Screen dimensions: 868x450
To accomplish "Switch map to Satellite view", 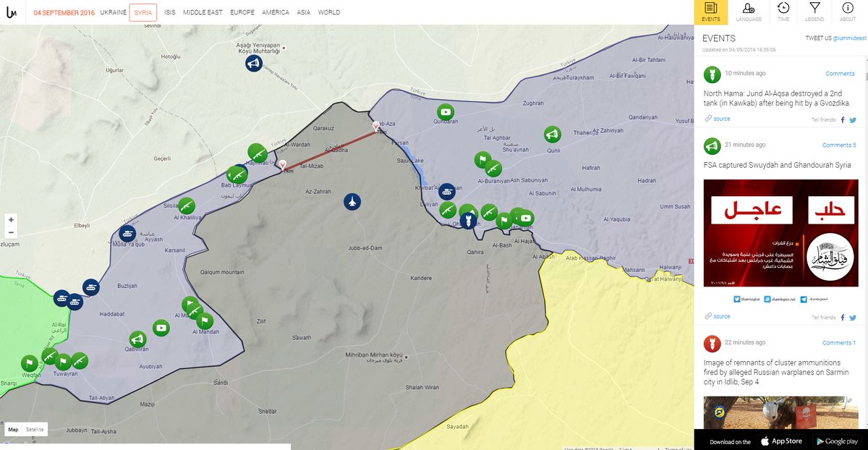I will click(35, 430).
